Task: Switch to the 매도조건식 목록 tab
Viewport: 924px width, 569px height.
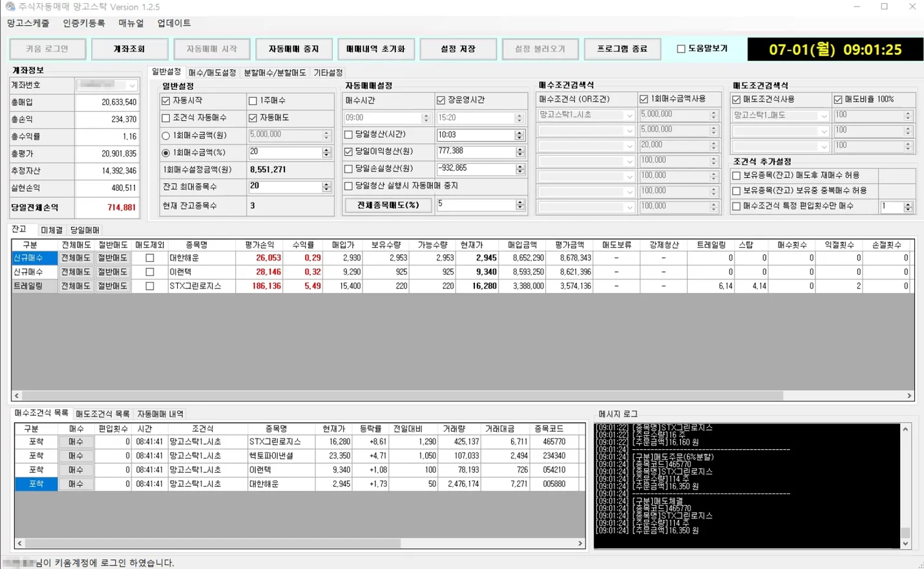Action: pos(103,414)
